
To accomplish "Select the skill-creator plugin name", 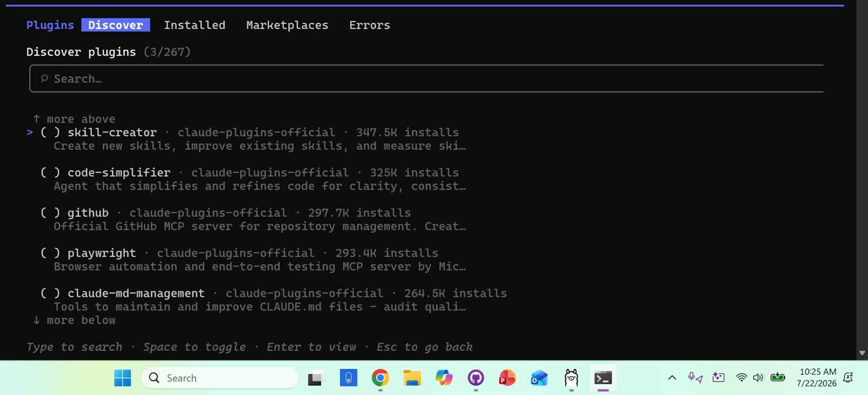I will [112, 132].
